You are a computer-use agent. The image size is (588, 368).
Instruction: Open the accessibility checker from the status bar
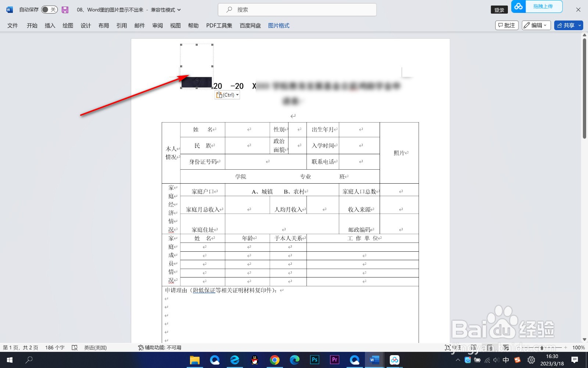pos(158,347)
